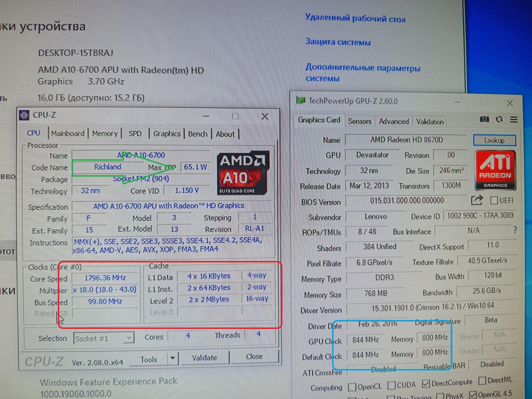Click the Revision value RL-A1
Viewport: 532px width, 399px height.
[x=254, y=228]
